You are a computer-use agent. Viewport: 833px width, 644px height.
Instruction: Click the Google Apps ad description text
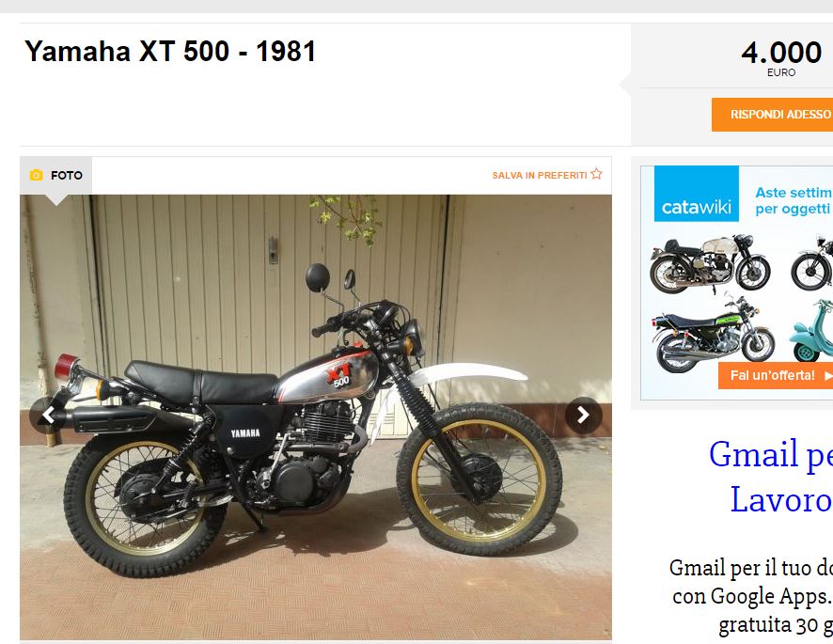pos(751,596)
